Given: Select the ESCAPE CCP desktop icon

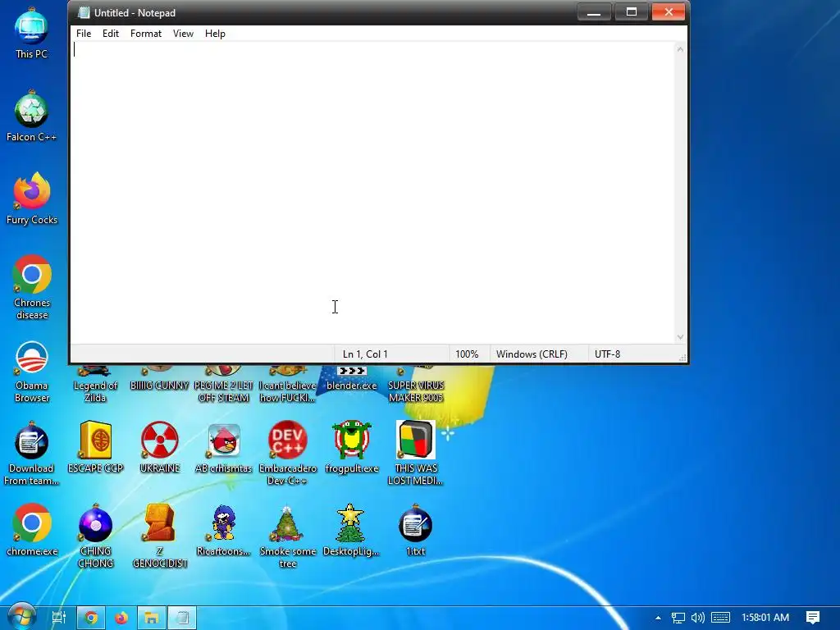Looking at the screenshot, I should tap(95, 447).
